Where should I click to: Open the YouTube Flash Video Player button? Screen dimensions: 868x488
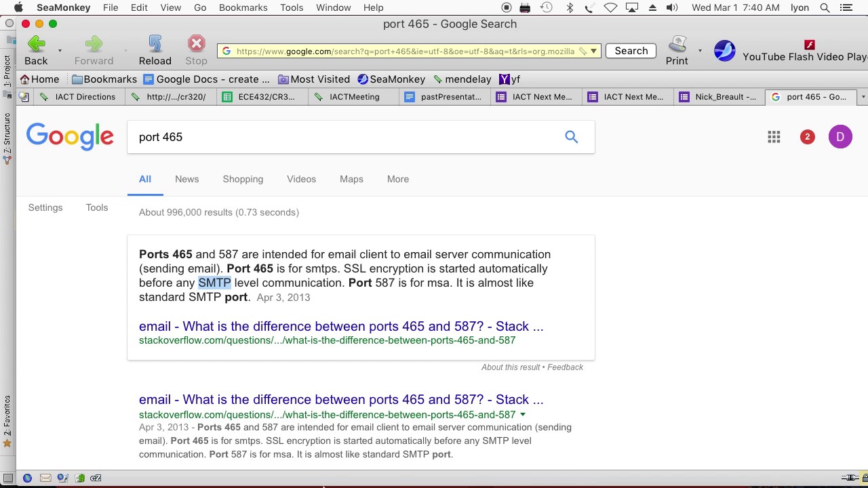click(x=805, y=51)
